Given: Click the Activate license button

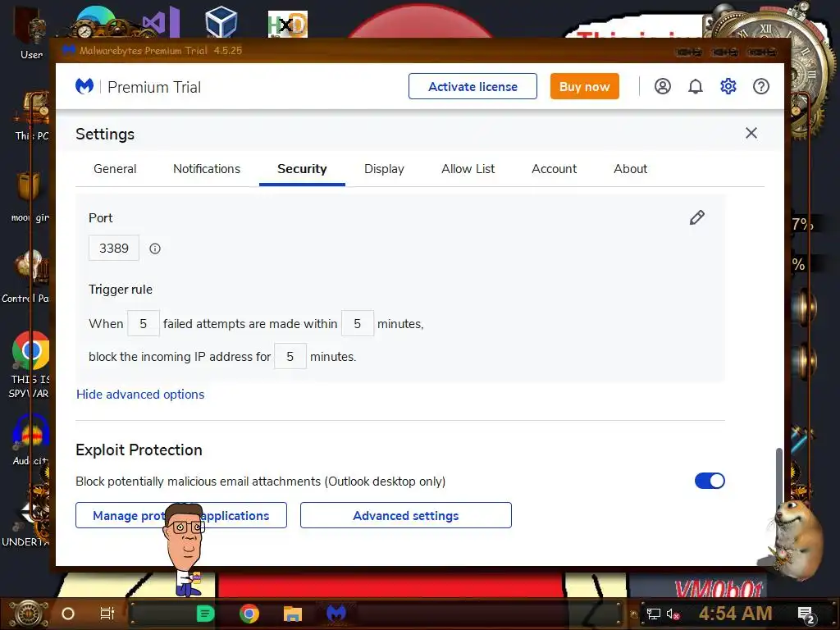Looking at the screenshot, I should point(472,86).
